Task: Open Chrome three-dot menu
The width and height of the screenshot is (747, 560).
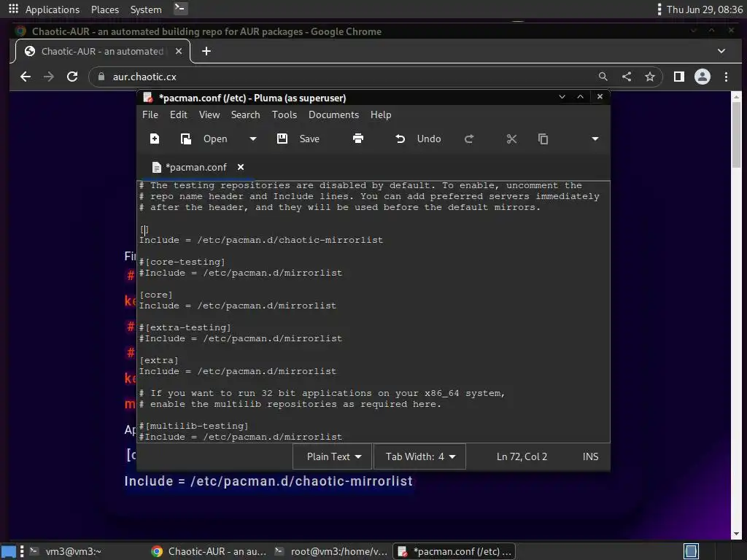Action: pos(726,77)
